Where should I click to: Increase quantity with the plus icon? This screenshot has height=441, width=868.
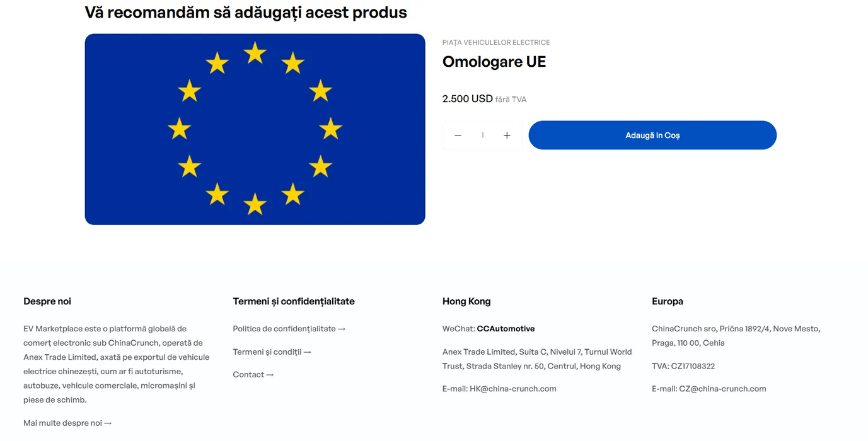tap(507, 135)
